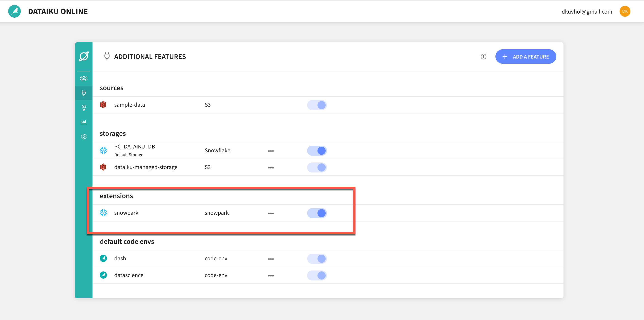Screen dimensions: 644x320
Task: Open options menu for PC_DATAIKU_DB storage
Action: pos(271,151)
